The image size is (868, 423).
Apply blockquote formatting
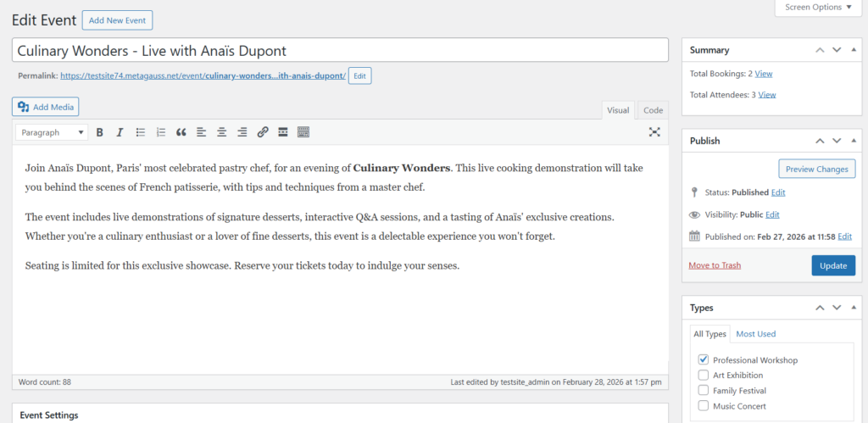pos(181,132)
